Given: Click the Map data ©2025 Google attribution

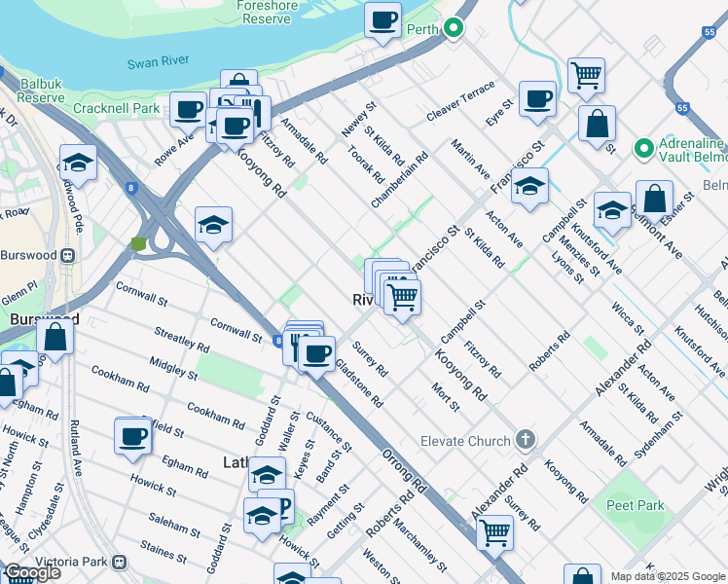Looking at the screenshot, I should pos(669,576).
